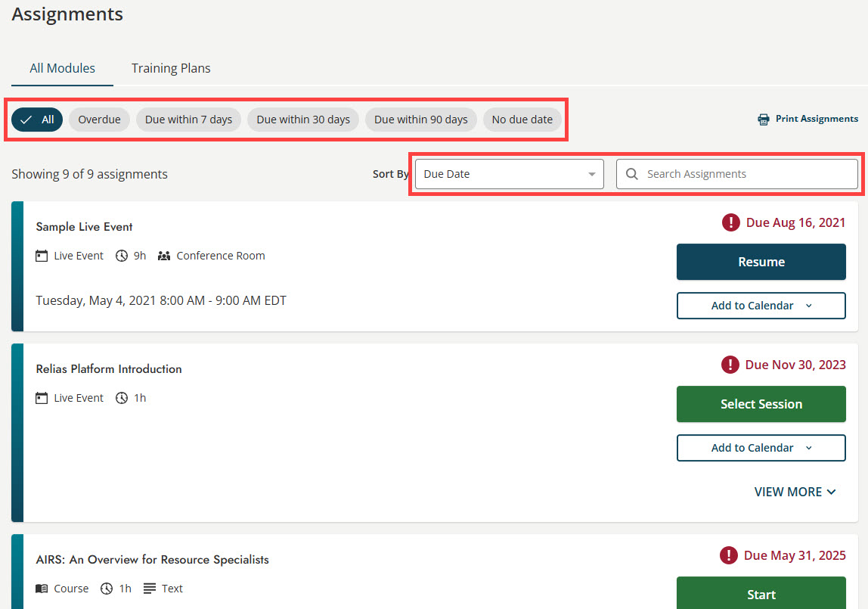Click the Course book icon on AIRS assignment
Image resolution: width=868 pixels, height=609 pixels.
click(42, 588)
